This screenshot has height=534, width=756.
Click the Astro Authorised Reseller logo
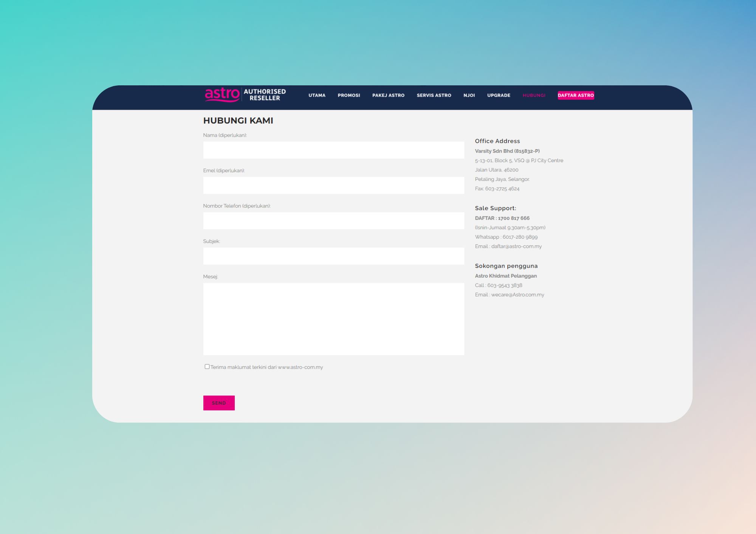coord(245,95)
